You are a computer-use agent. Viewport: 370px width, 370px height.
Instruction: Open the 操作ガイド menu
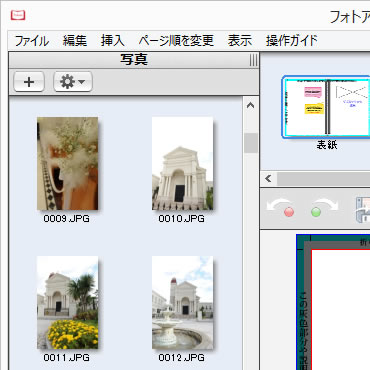[x=292, y=41]
